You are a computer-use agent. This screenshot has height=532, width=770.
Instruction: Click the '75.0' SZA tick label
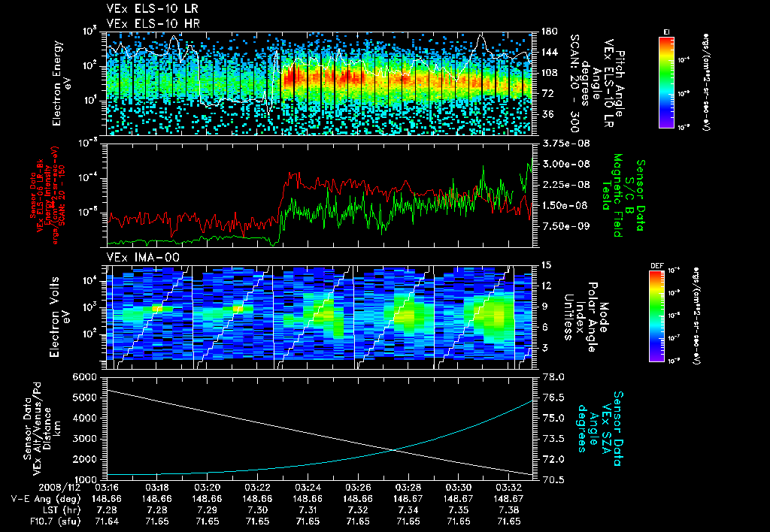click(553, 418)
